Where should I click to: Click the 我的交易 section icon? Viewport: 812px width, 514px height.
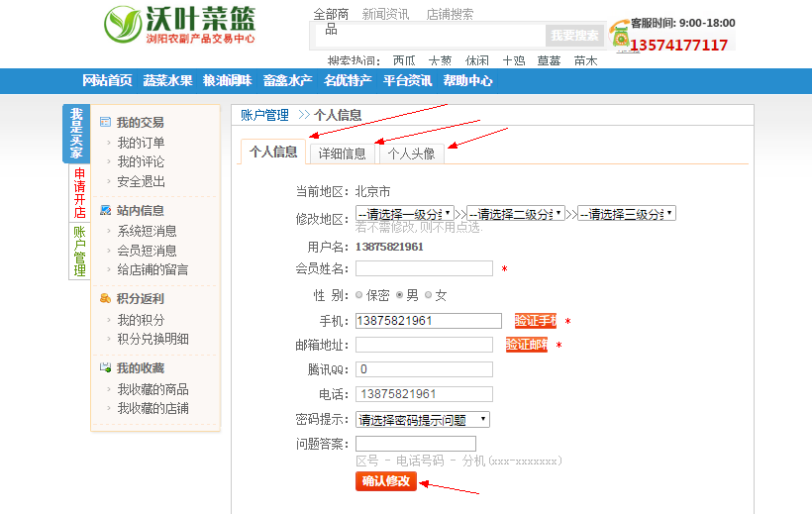pyautogui.click(x=106, y=123)
